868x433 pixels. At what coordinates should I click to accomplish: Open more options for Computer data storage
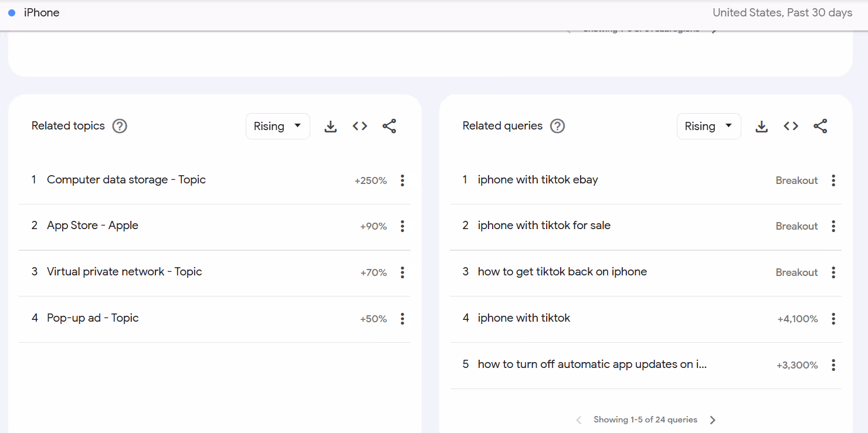(x=402, y=180)
